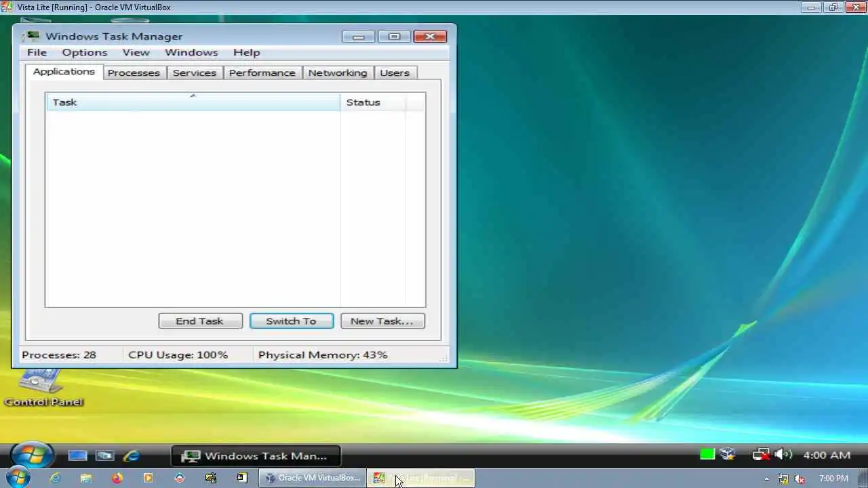Open media player icon on host taskbar
Viewport: 868px width, 488px height.
click(149, 478)
